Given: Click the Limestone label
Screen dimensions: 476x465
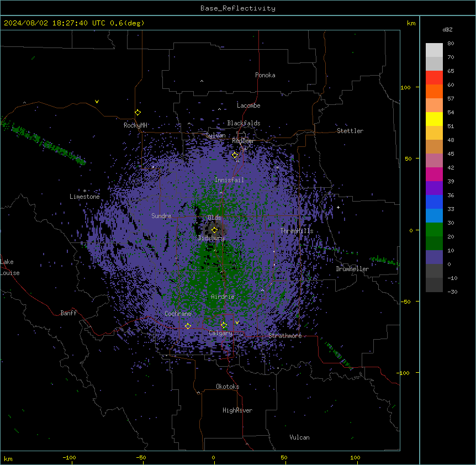Looking at the screenshot, I should [84, 197].
